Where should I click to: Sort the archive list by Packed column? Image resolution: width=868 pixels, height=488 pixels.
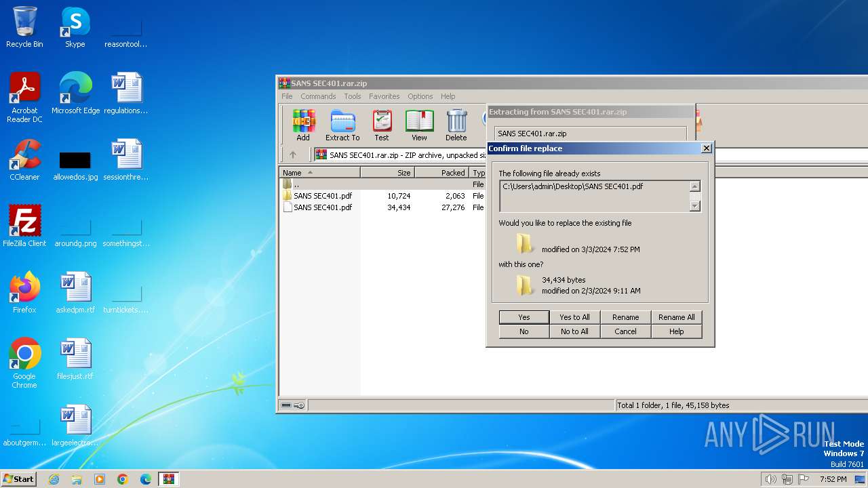coord(441,173)
